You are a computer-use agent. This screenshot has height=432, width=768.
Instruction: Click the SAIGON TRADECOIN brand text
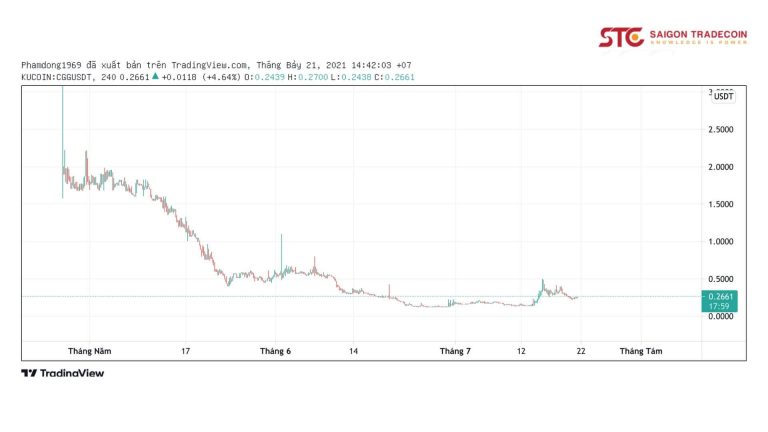(698, 33)
